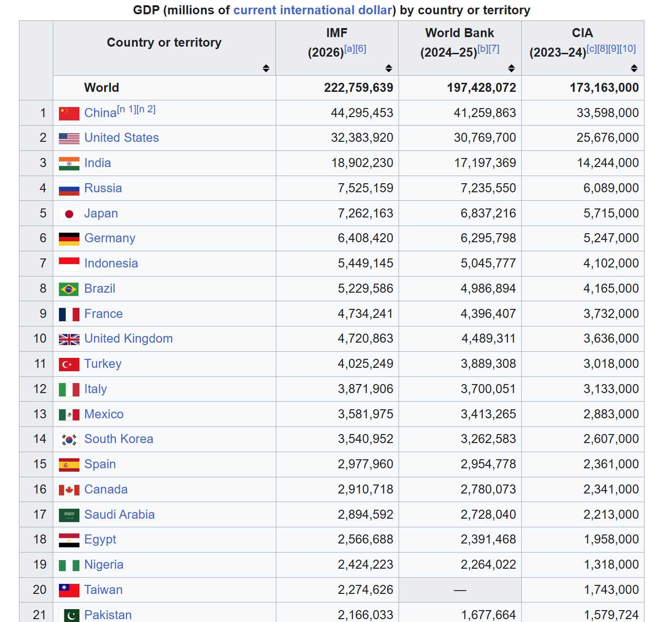Image resolution: width=672 pixels, height=622 pixels.
Task: Click the South Korea flag icon
Action: click(69, 440)
